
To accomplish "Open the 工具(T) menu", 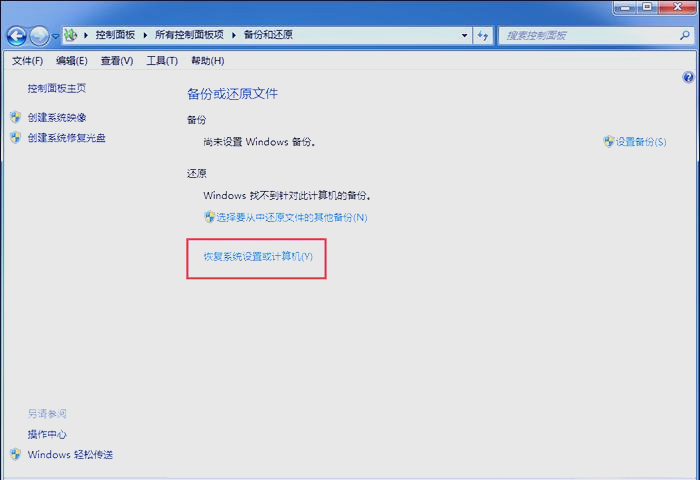I will pos(162,61).
